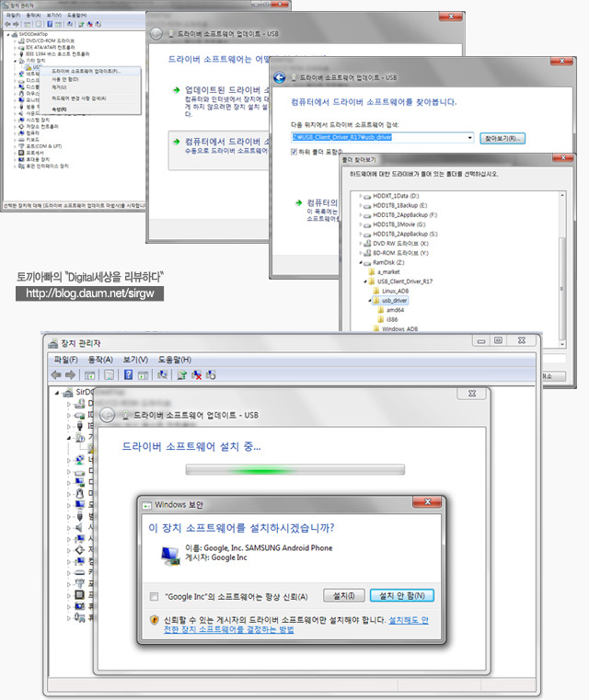Click the BD-ROM drive (Y:) icon in folder browser
589x700 pixels.
pyautogui.click(x=367, y=253)
